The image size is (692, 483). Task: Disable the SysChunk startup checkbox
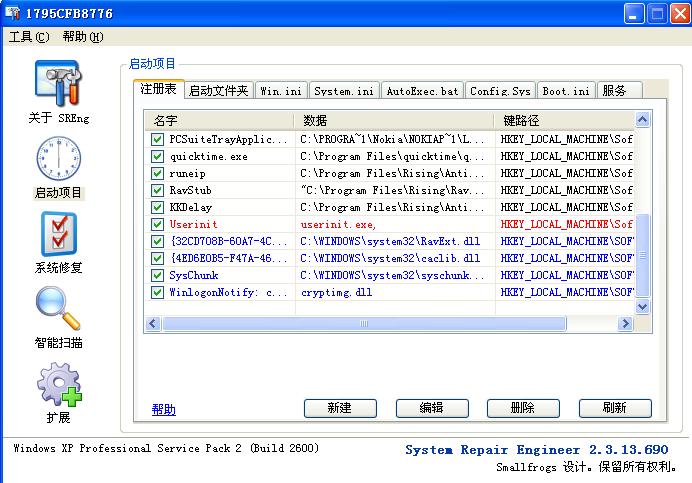coord(157,275)
